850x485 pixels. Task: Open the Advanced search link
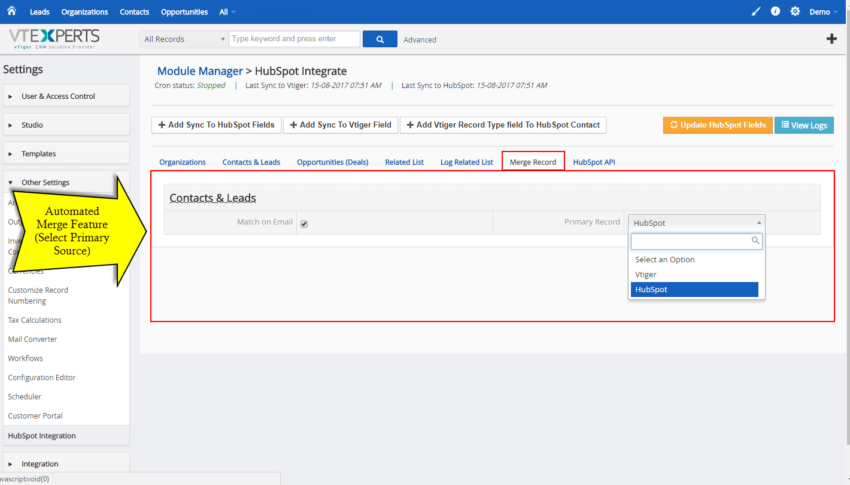tap(420, 40)
